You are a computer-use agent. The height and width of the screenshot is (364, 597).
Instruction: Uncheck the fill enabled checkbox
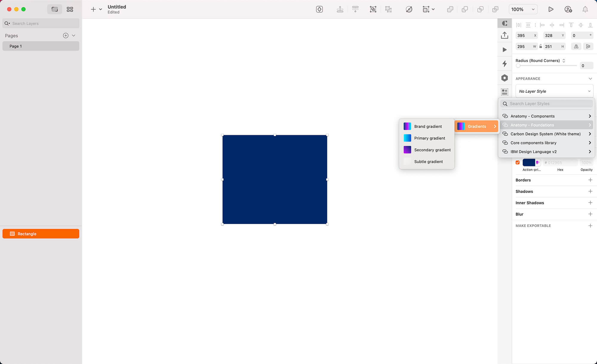tap(518, 163)
